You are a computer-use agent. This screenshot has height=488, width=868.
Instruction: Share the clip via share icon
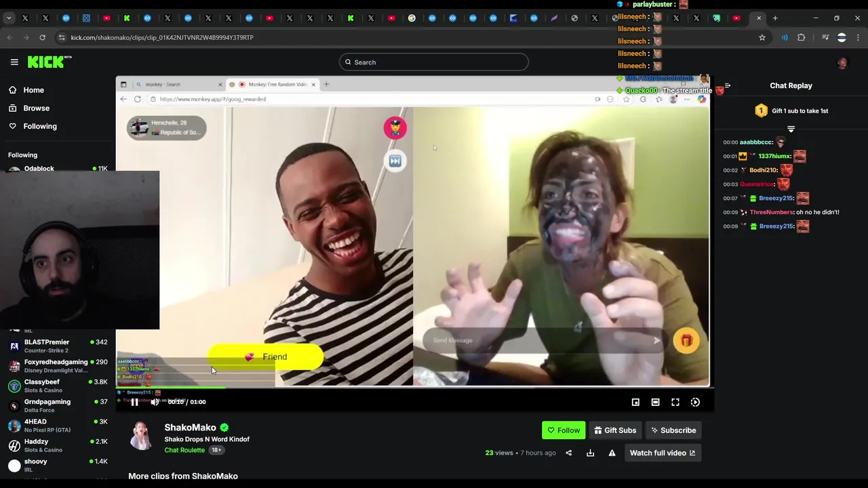point(569,453)
